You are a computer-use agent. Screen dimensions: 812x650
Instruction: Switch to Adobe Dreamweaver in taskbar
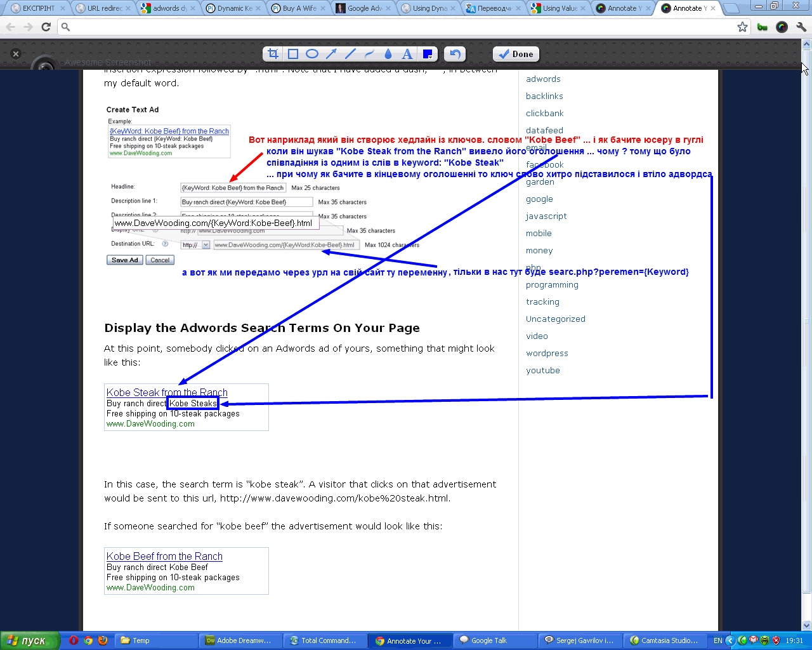[x=241, y=640]
